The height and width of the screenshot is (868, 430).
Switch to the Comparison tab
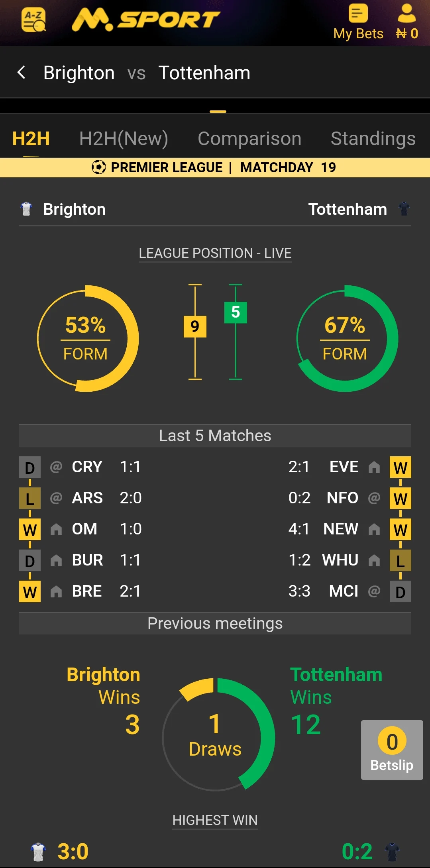[249, 138]
